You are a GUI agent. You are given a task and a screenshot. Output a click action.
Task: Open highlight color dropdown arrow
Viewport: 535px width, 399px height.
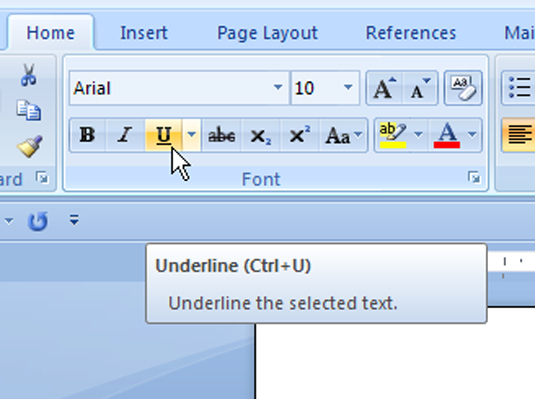(419, 135)
